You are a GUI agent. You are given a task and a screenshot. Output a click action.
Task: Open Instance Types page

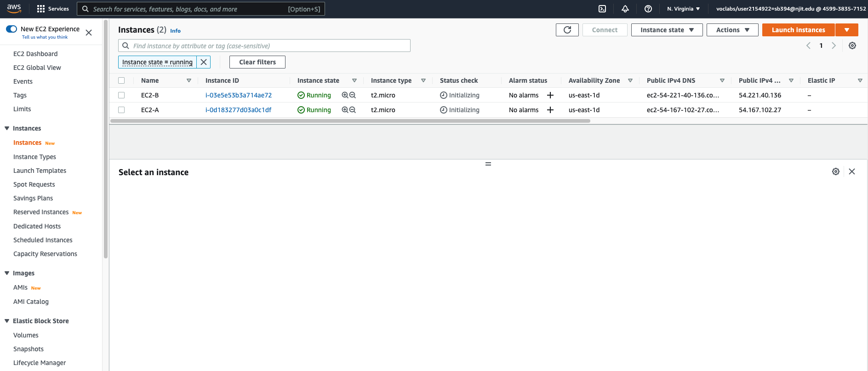[x=34, y=157]
